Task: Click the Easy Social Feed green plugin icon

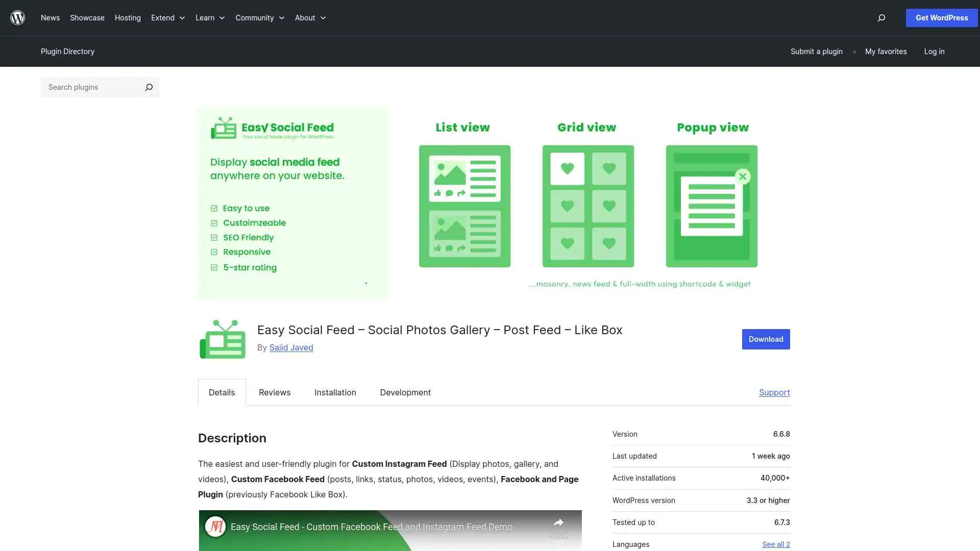Action: (222, 338)
